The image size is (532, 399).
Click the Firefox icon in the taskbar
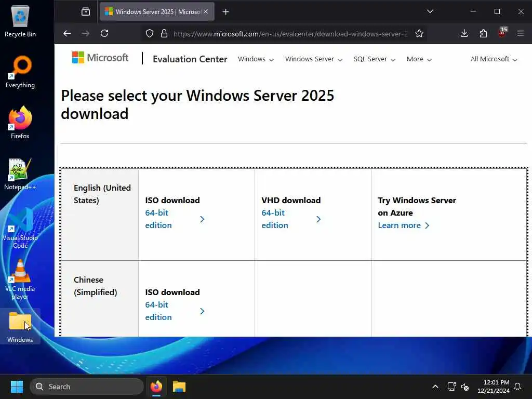click(156, 387)
